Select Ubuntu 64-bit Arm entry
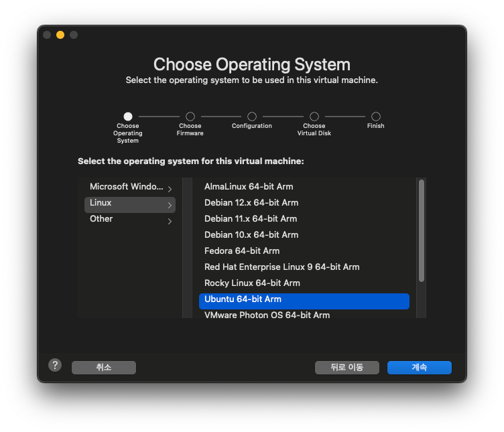 click(304, 301)
